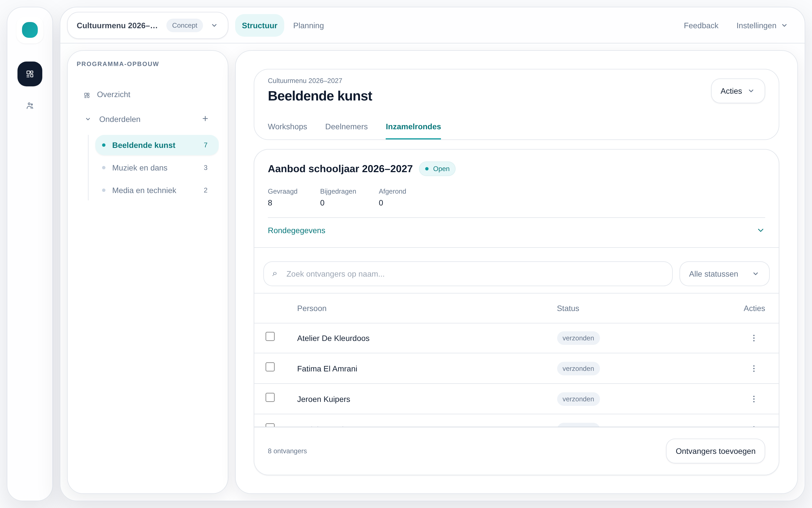This screenshot has height=508, width=812.
Task: Click the Status column header
Action: pyautogui.click(x=568, y=308)
